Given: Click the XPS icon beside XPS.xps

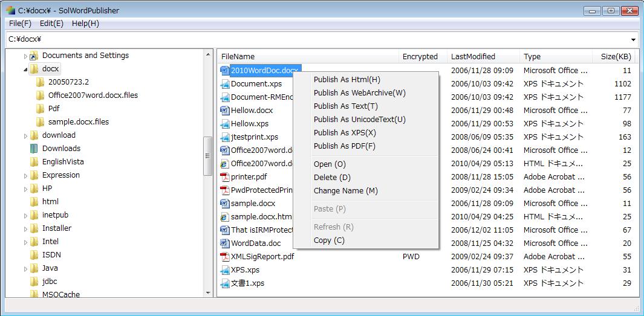Looking at the screenshot, I should click(x=225, y=269).
